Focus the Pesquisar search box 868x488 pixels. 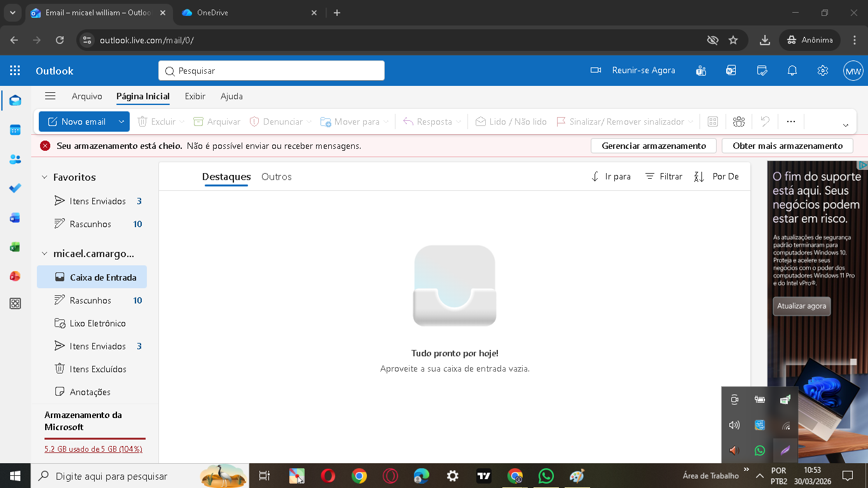click(x=272, y=71)
